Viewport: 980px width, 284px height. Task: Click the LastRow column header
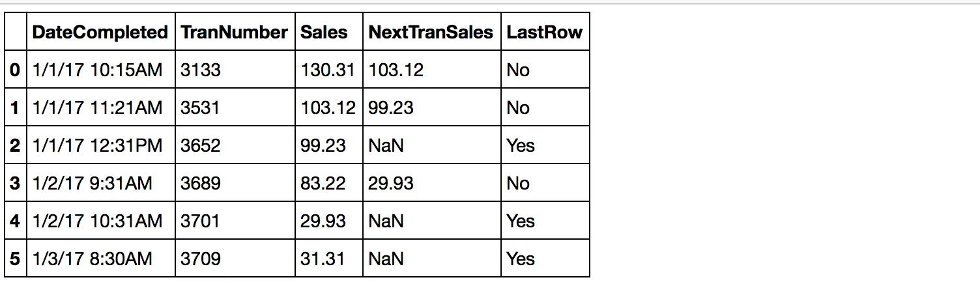[x=544, y=33]
